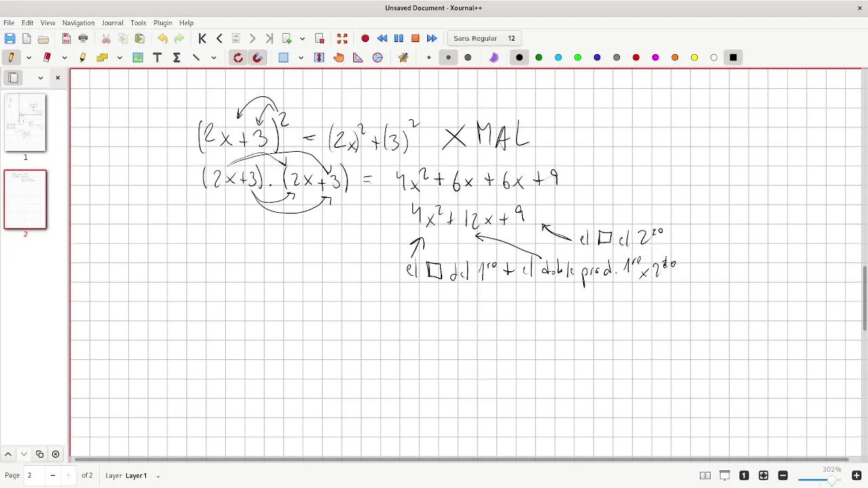The height and width of the screenshot is (488, 868).
Task: Open the insert page dropdown arrow
Action: (302, 39)
